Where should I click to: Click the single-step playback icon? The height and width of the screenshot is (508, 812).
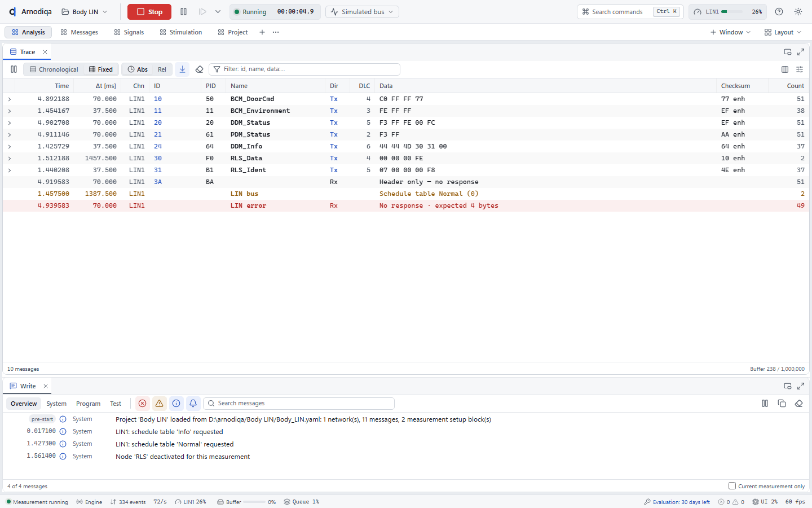point(202,12)
